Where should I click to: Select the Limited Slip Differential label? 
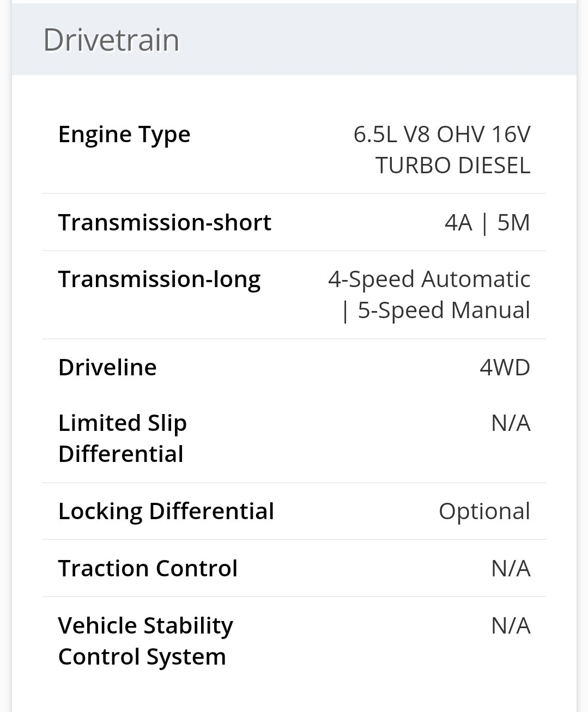(122, 438)
